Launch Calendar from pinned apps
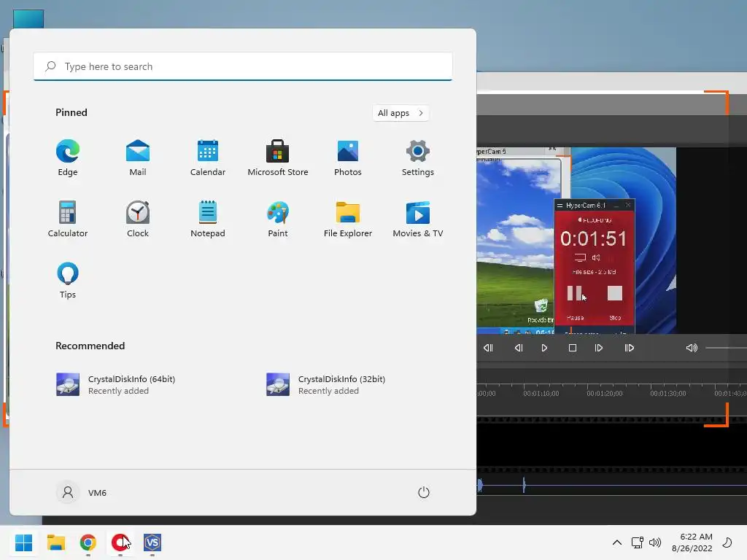 [x=208, y=158]
